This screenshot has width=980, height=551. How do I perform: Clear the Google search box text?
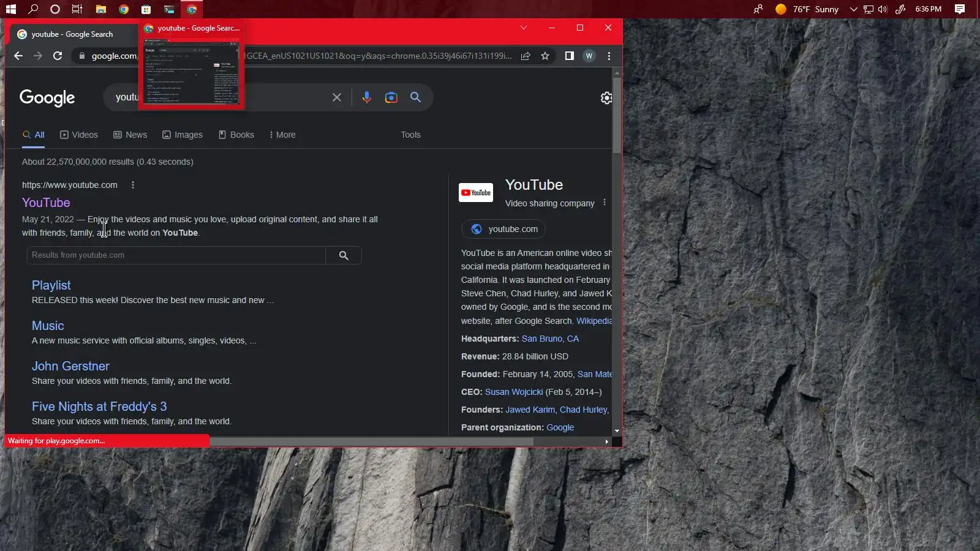(337, 97)
